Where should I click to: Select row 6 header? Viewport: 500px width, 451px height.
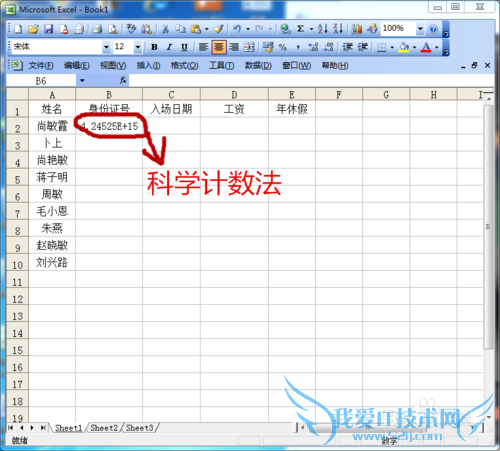click(x=17, y=195)
